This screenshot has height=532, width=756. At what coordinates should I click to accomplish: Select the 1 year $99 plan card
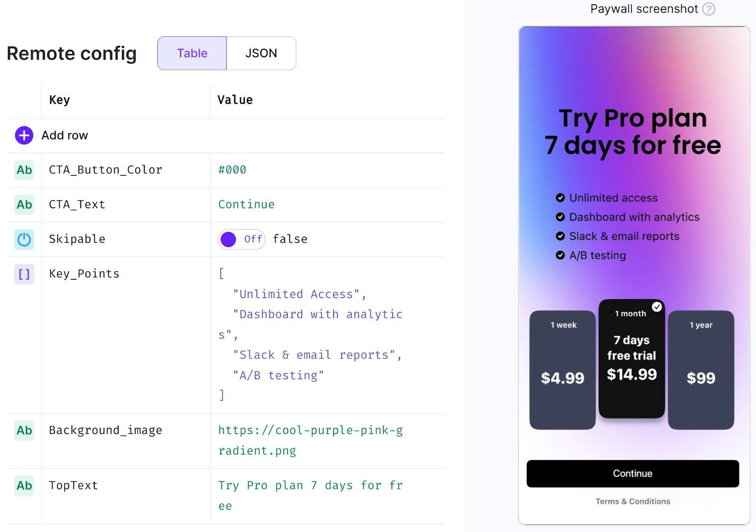(701, 370)
